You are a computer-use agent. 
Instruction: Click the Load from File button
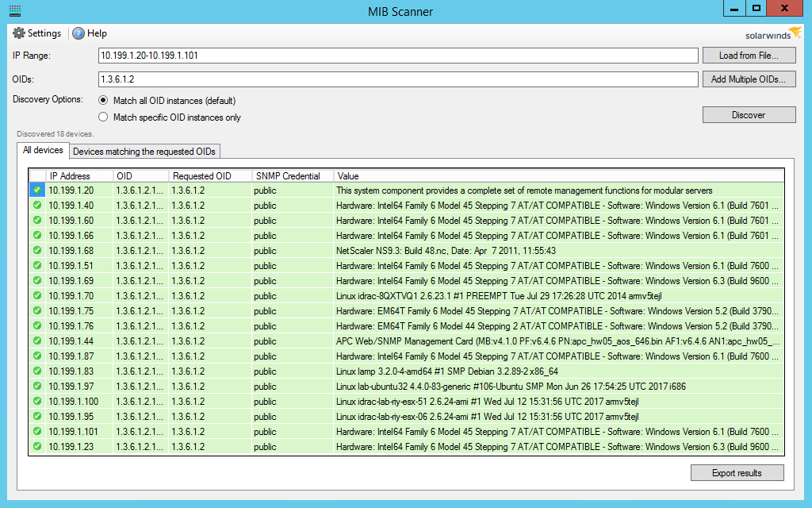[749, 56]
